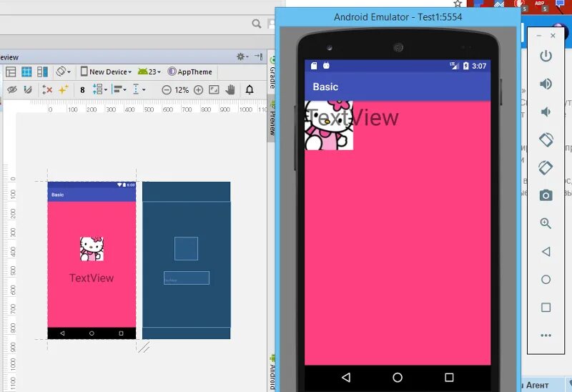This screenshot has height=392, width=572.
Task: Open Preview panel gear settings
Action: (x=242, y=57)
